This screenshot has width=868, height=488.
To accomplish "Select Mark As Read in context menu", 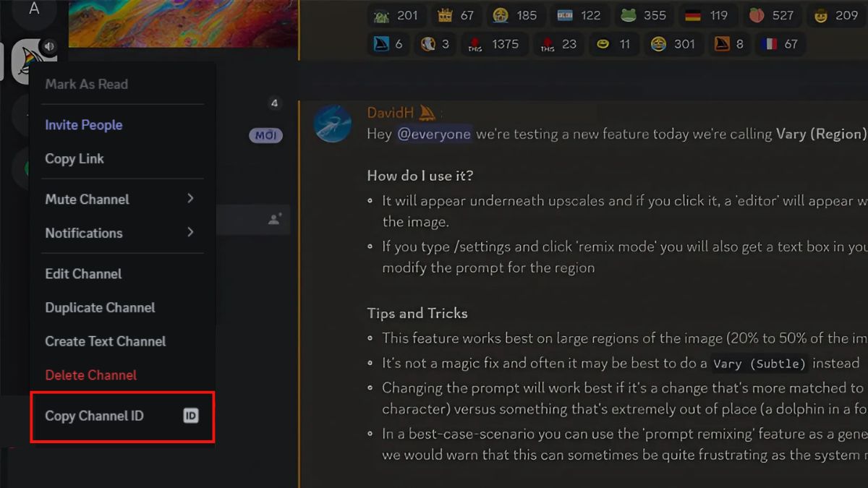I will (x=122, y=84).
